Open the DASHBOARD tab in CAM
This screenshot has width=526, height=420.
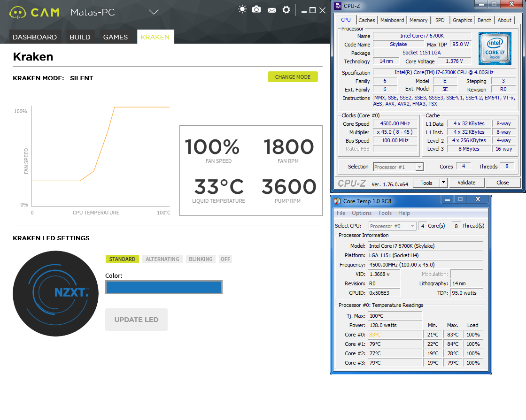coord(35,37)
